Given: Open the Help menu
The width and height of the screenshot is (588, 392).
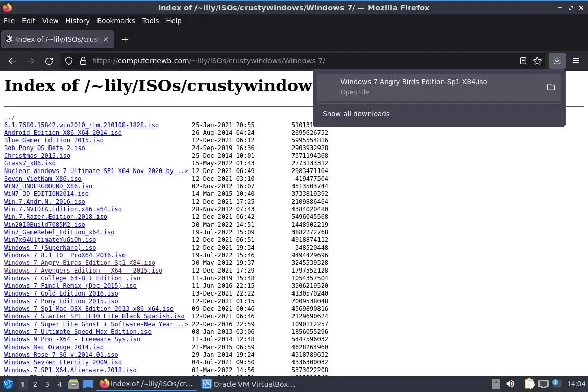Looking at the screenshot, I should [174, 21].
